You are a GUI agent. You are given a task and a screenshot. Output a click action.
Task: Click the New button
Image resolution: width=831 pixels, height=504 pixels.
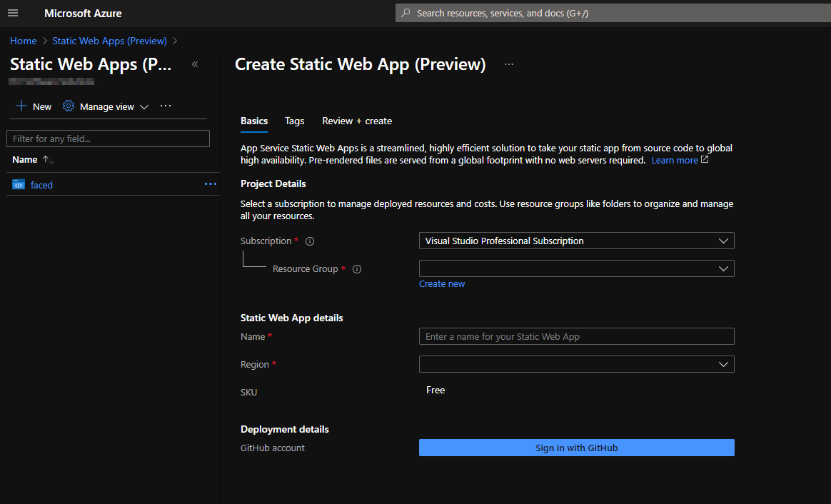tap(34, 106)
